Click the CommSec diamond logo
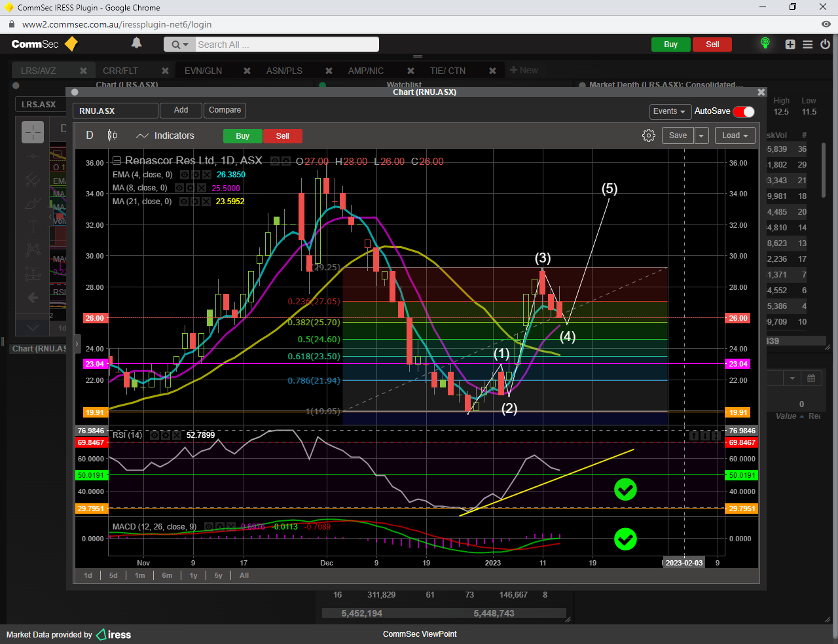Image resolution: width=838 pixels, height=644 pixels. pyautogui.click(x=71, y=44)
